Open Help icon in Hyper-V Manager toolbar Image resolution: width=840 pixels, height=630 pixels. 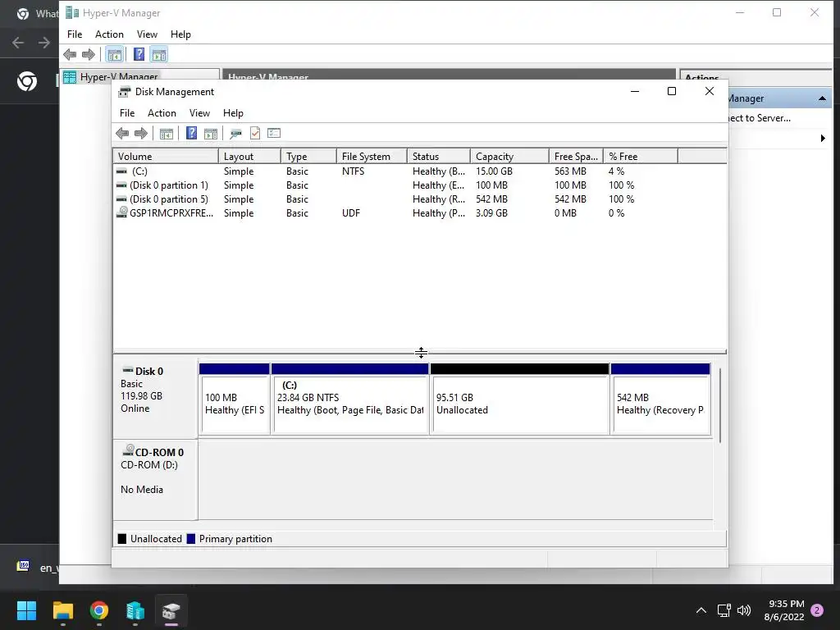click(139, 54)
